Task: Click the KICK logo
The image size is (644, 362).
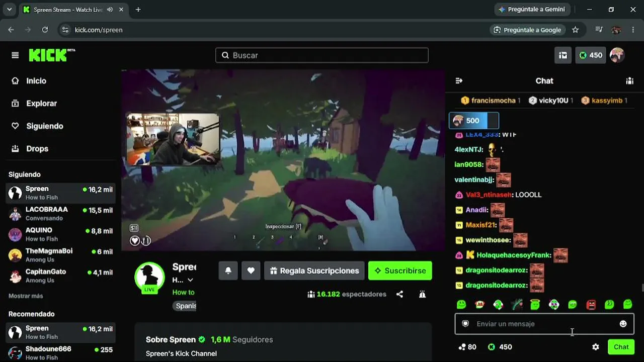Action: coord(52,55)
